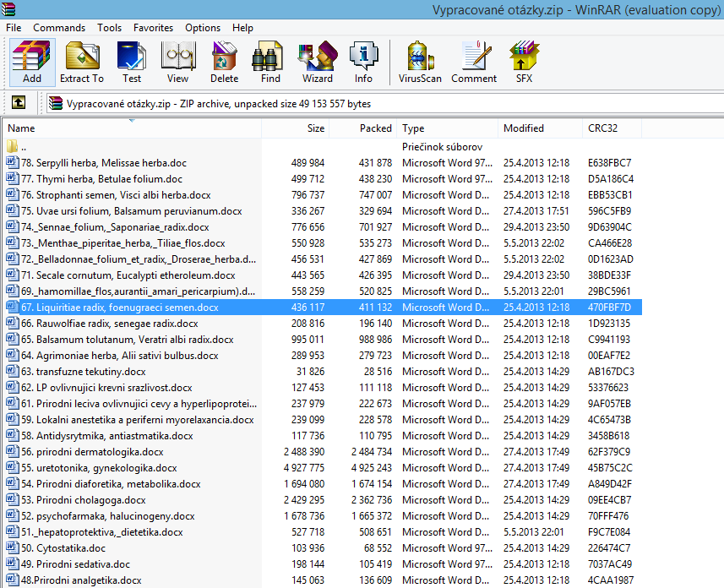Click the SFX toolbar icon
Screen dimensions: 724x588
524,63
